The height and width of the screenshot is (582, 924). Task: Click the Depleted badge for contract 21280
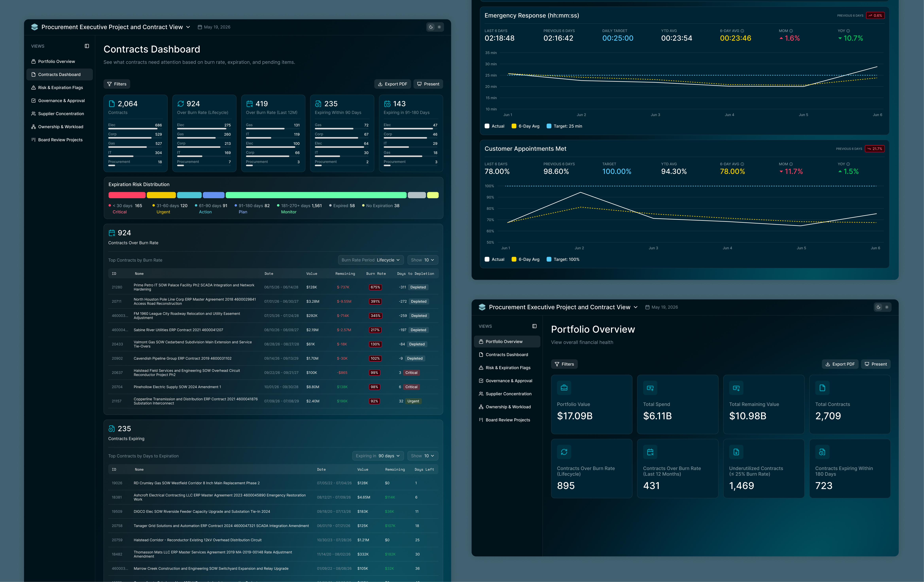(x=418, y=287)
